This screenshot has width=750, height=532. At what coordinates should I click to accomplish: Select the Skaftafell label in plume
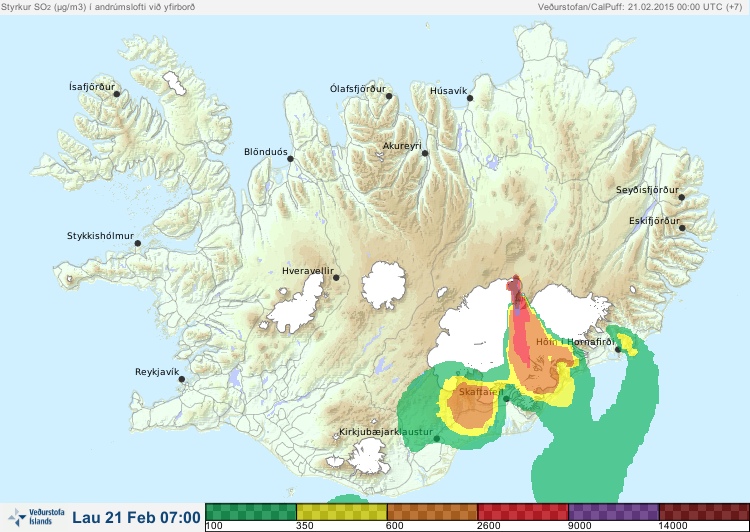pyautogui.click(x=481, y=392)
